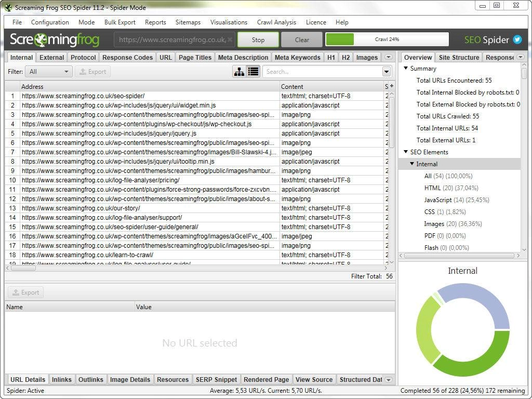Screen dimensions: 532x399
Task: Open the Twitter bird icon
Action: (517, 39)
